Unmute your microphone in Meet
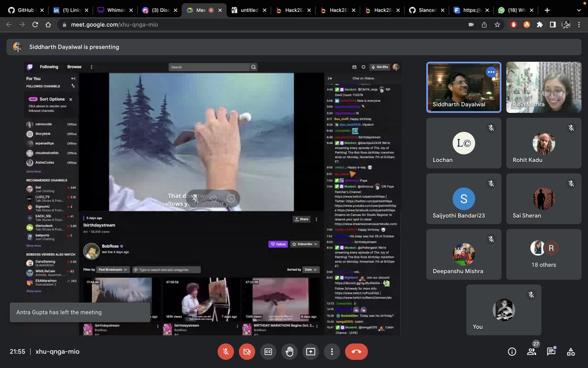588x368 pixels. 226,351
